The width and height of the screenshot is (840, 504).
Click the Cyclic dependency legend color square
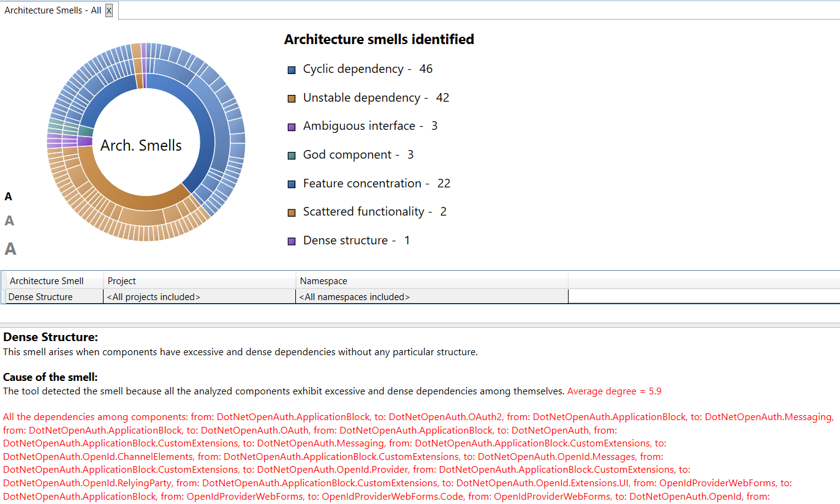click(292, 70)
